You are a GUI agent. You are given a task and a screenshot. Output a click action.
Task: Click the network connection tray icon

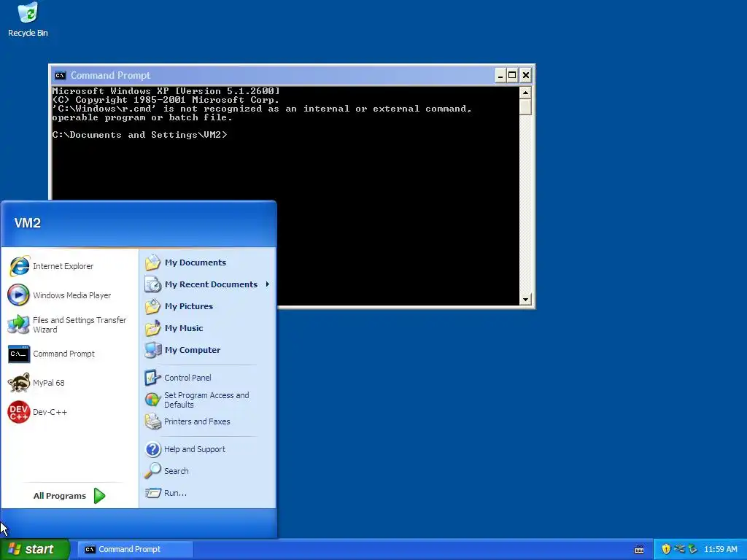click(679, 549)
